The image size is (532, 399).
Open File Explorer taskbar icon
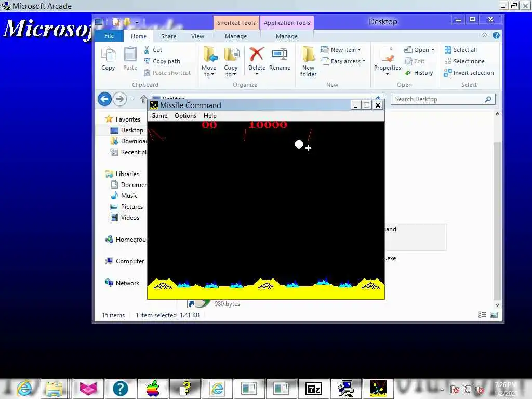(54, 389)
